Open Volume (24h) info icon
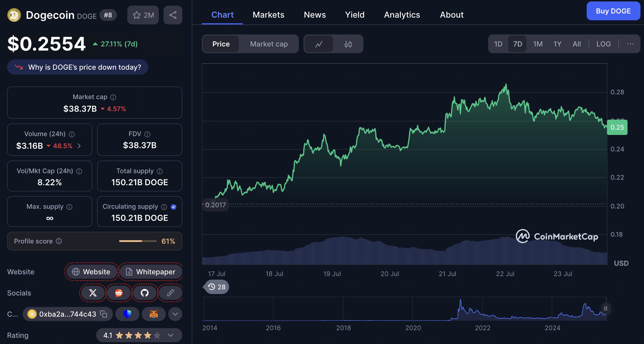This screenshot has height=344, width=644. coord(72,134)
